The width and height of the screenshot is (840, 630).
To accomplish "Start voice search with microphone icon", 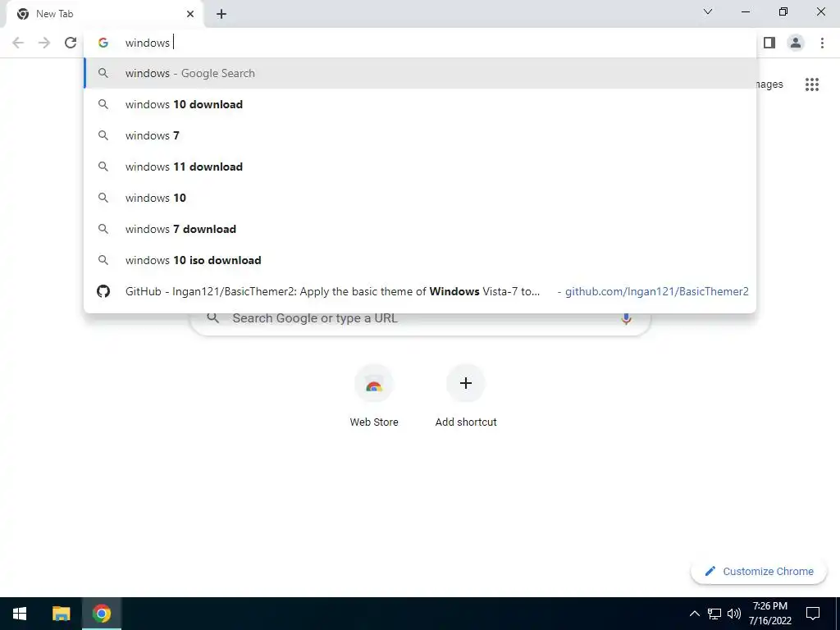I will 626,319.
